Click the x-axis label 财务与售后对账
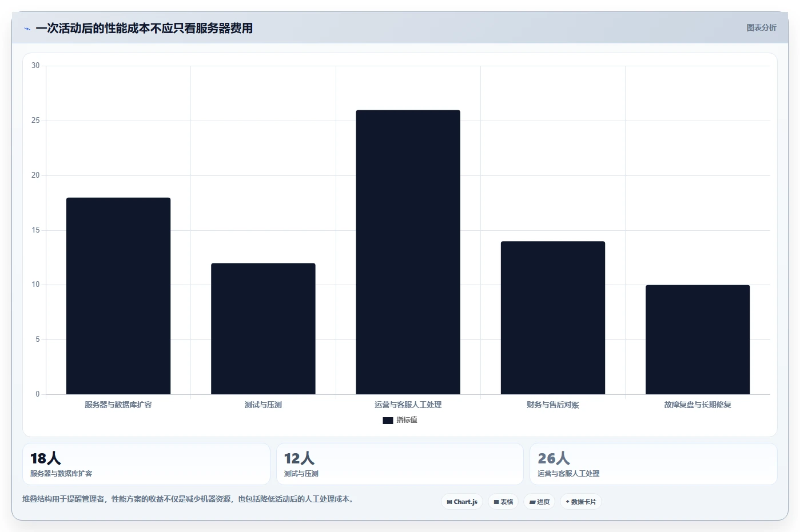Image resolution: width=800 pixels, height=532 pixels. 553,405
